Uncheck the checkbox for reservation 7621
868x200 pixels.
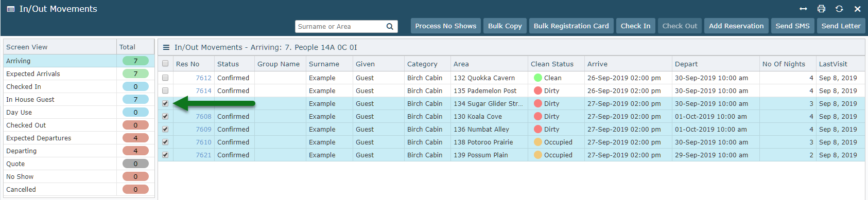165,155
